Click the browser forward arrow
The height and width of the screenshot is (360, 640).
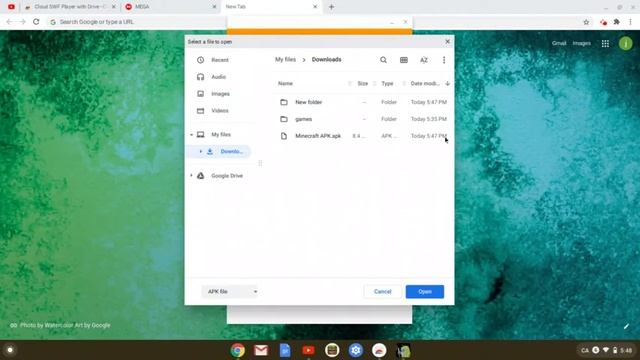click(22, 22)
